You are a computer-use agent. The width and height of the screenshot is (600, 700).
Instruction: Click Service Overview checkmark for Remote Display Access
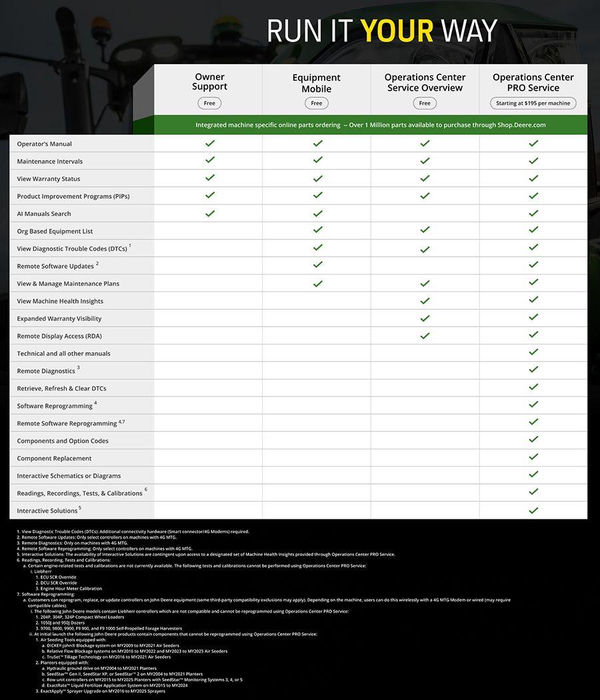(x=425, y=335)
